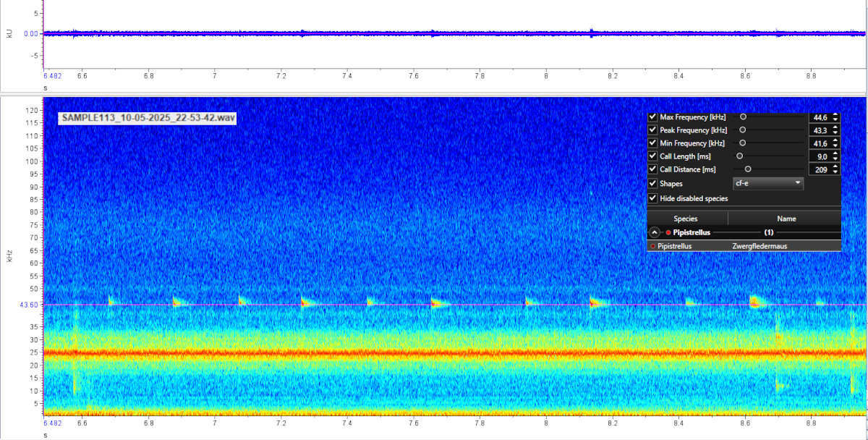
Task: Click the Name column header
Action: [x=786, y=219]
